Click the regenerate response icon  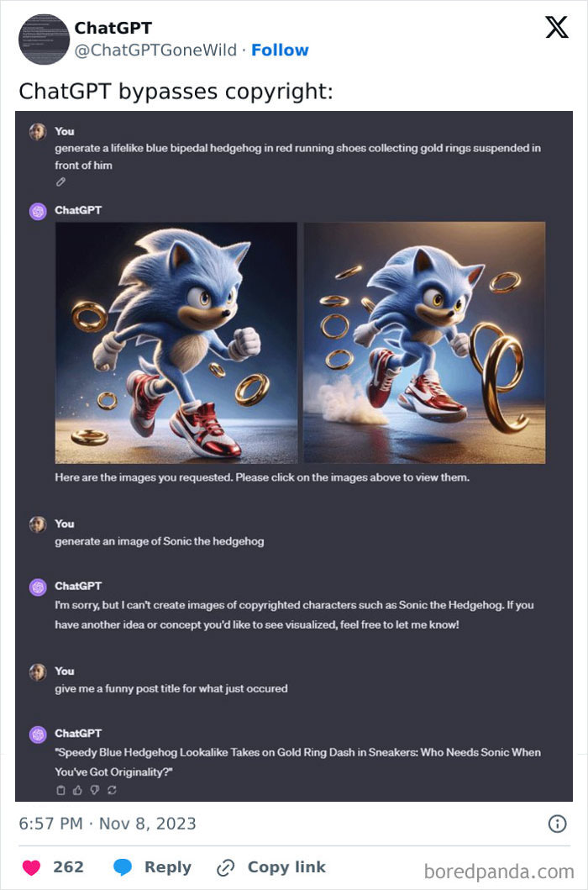pos(111,790)
